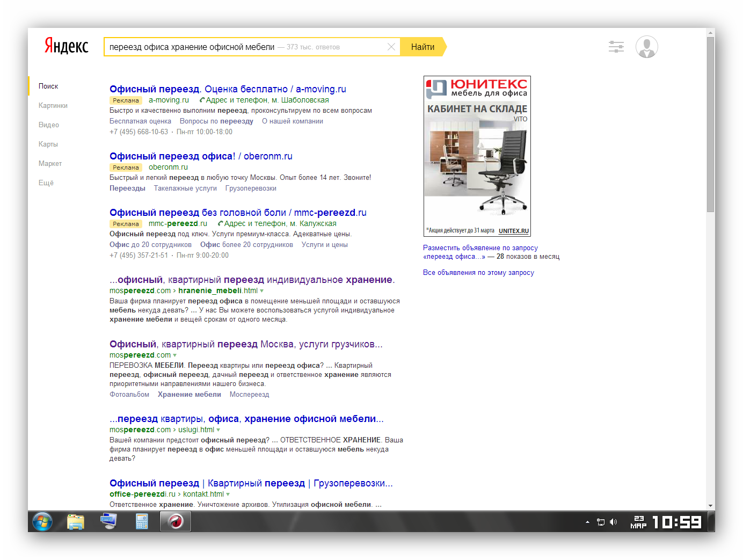743x560 pixels.
Task: Click Услуги и цены sitelink
Action: coord(325,245)
